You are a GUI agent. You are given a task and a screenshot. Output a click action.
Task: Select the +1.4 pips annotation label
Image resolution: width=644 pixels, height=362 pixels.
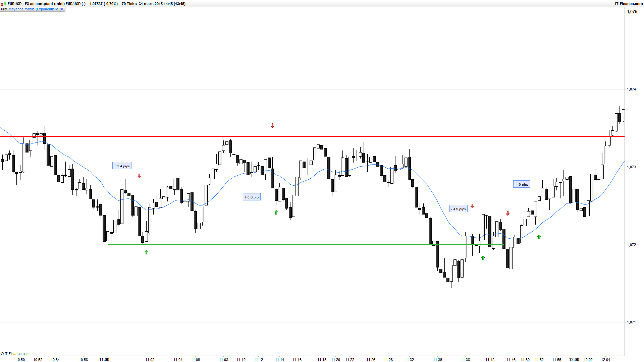[x=122, y=166]
